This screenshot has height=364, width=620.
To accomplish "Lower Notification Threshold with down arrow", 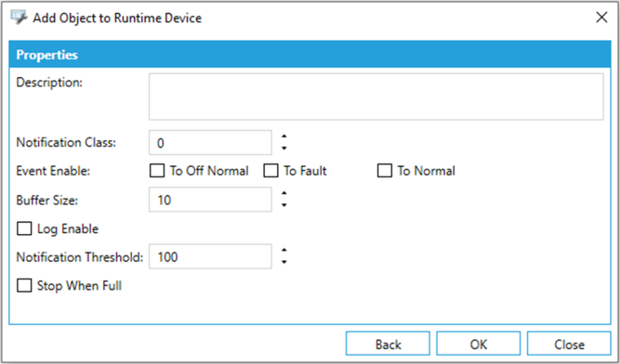I will [284, 262].
